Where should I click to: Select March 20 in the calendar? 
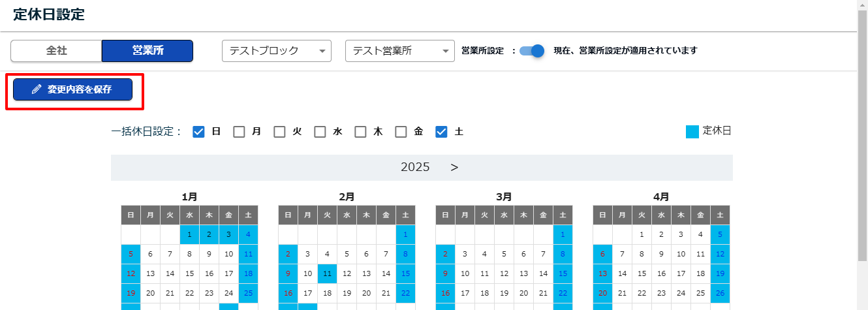click(523, 294)
